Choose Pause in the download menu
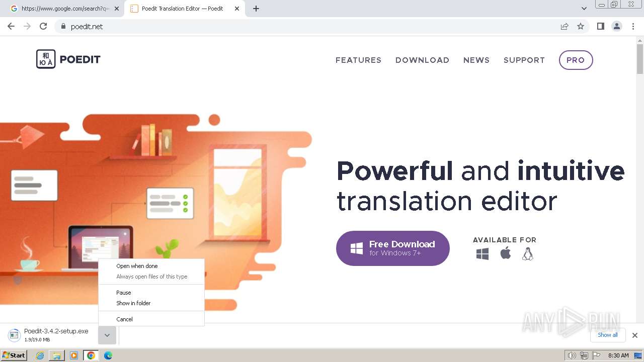The image size is (644, 362). 151,293
